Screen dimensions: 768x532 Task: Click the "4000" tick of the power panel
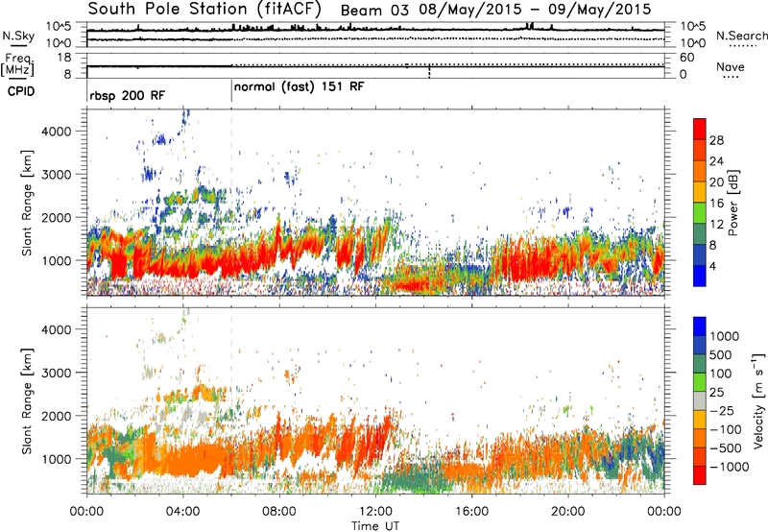tap(56, 132)
